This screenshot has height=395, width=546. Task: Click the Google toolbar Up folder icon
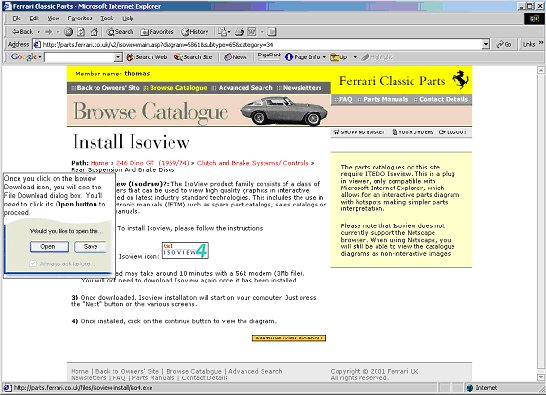pyautogui.click(x=339, y=57)
